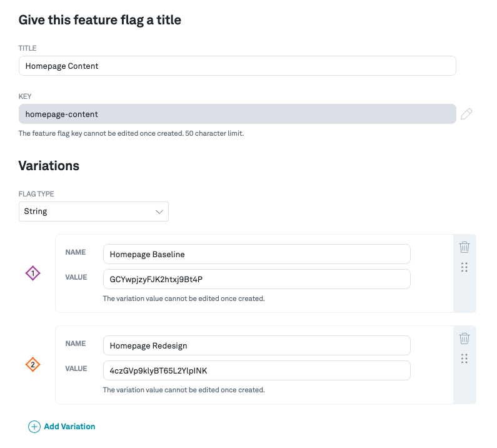
Task: Click the orange diamond variation 2 marker
Action: [33, 365]
